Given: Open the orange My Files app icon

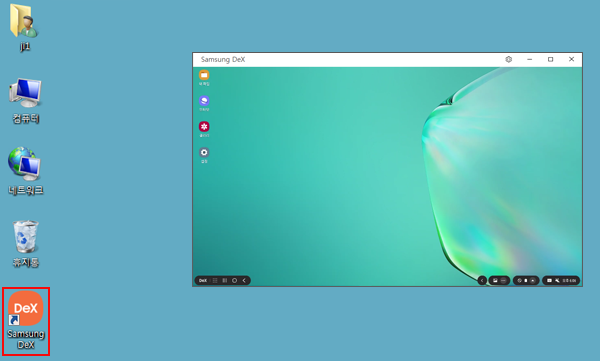Looking at the screenshot, I should click(204, 75).
